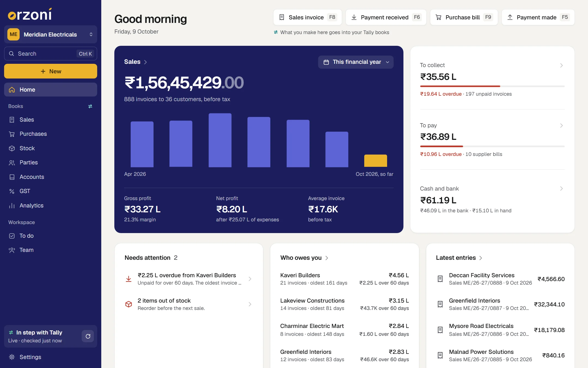Click the calendar icon in the period selector
Screen dimensions: 588x368
click(x=326, y=62)
